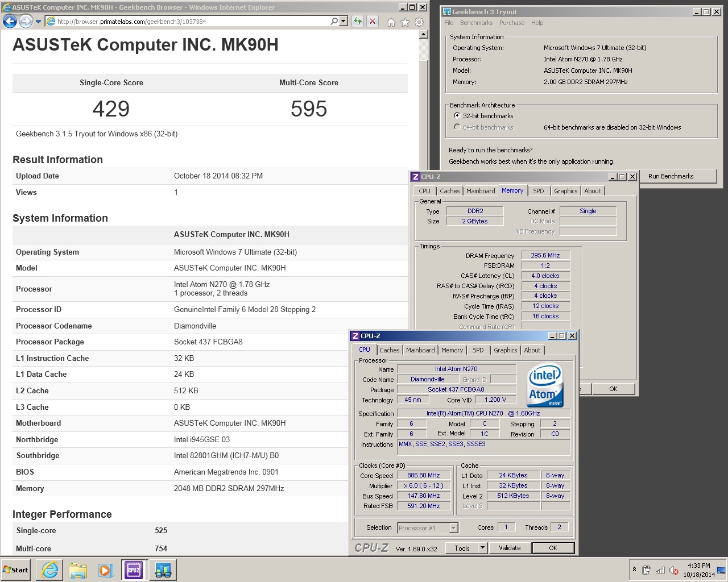Click OK in the back CPU-Z Memory window

pyautogui.click(x=613, y=389)
